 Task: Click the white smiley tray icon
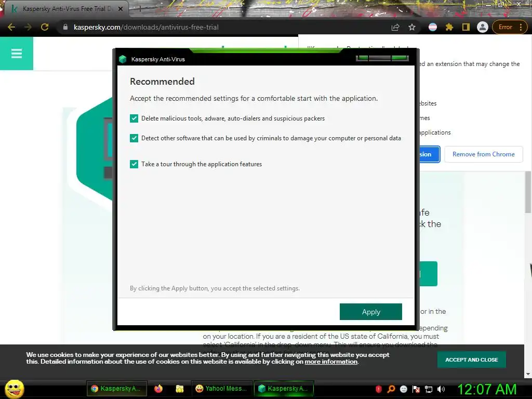(403, 389)
